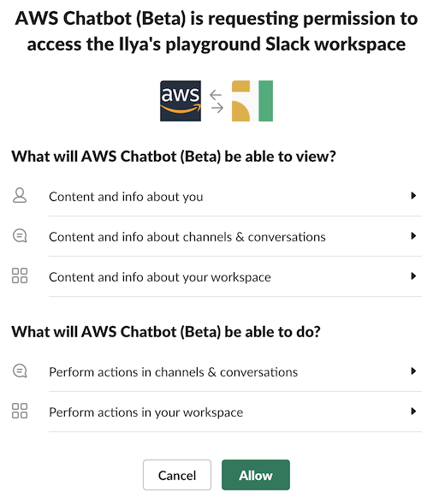Click the person icon beside Content about you
This screenshot has height=504, width=439.
click(x=20, y=195)
